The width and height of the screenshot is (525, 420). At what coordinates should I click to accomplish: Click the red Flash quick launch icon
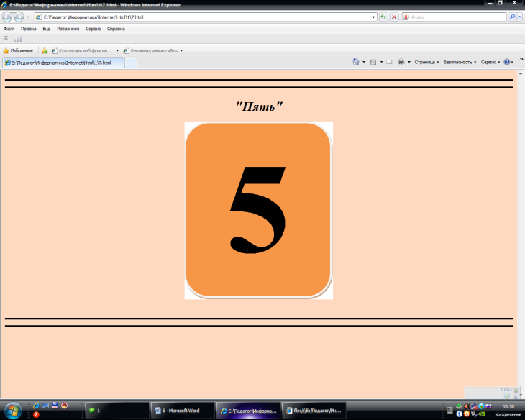click(x=36, y=415)
